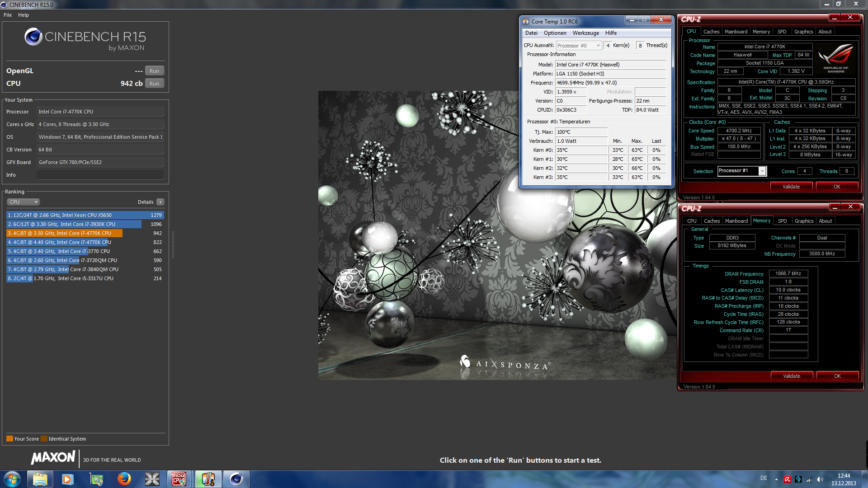The height and width of the screenshot is (488, 868).
Task: Switch to SPD tab in lower CPU-Z
Action: click(x=782, y=221)
